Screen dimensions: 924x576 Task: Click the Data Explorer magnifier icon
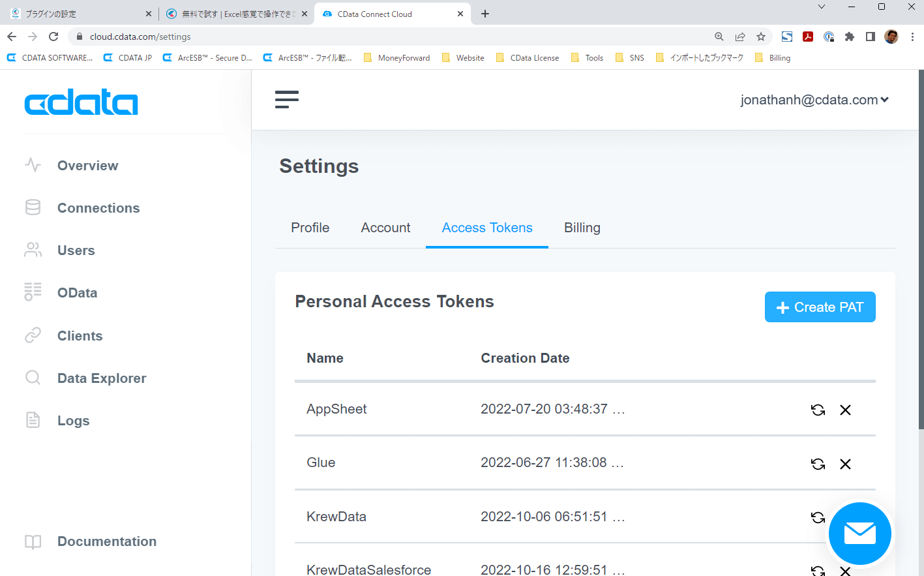[x=33, y=378]
